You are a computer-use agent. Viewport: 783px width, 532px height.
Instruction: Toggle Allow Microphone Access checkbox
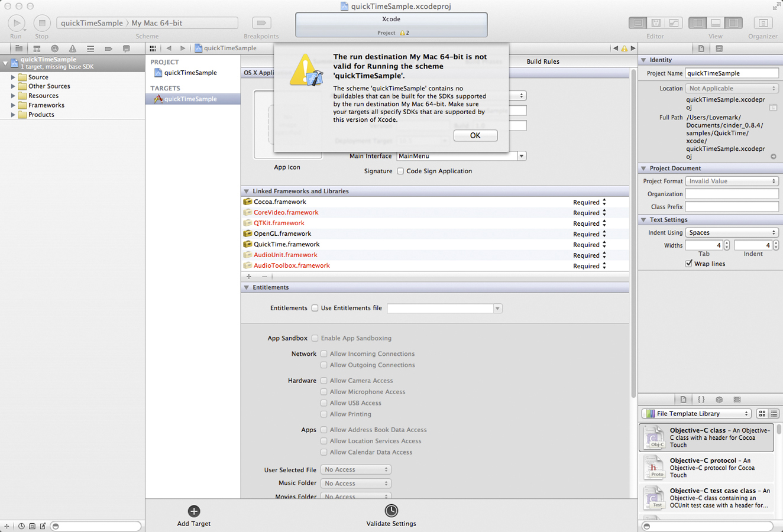323,392
